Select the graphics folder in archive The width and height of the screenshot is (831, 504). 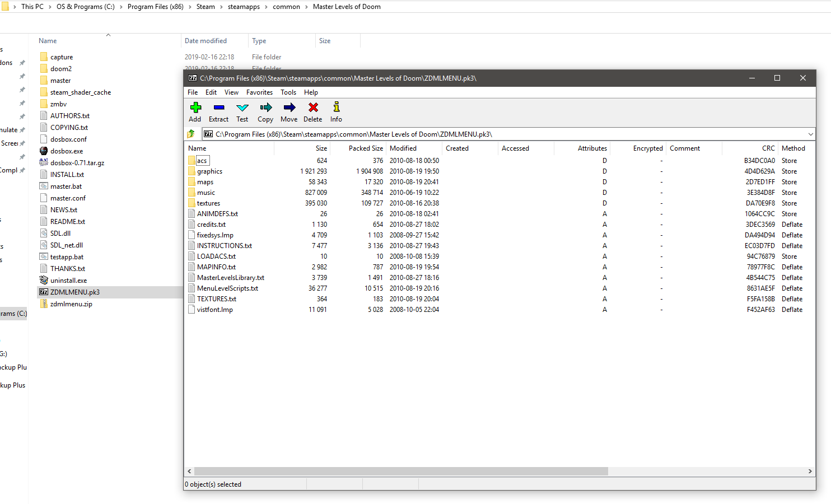coord(209,171)
